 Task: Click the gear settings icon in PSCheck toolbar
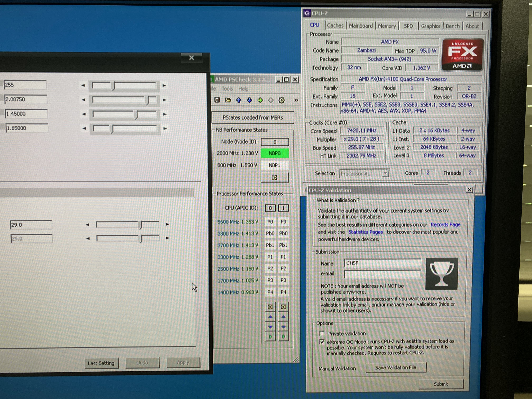281,100
